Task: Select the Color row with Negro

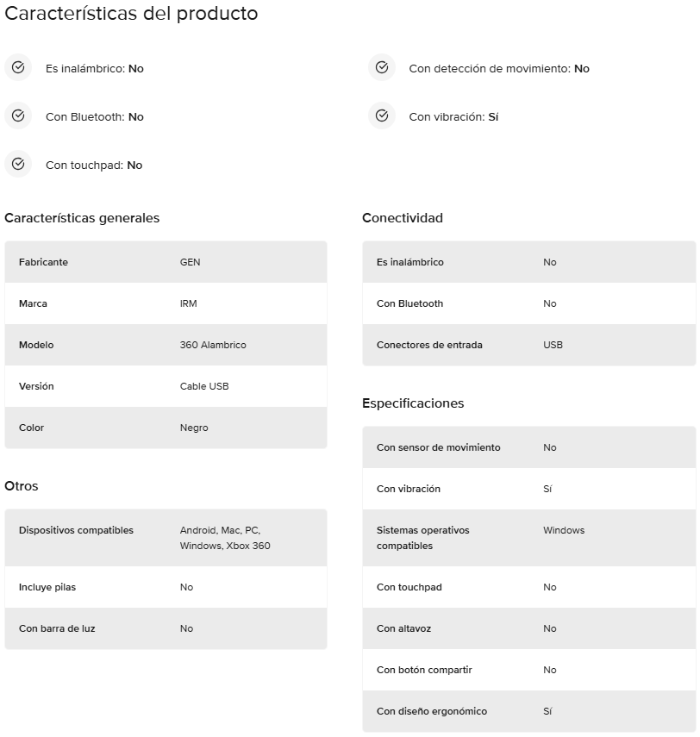Action: click(166, 428)
